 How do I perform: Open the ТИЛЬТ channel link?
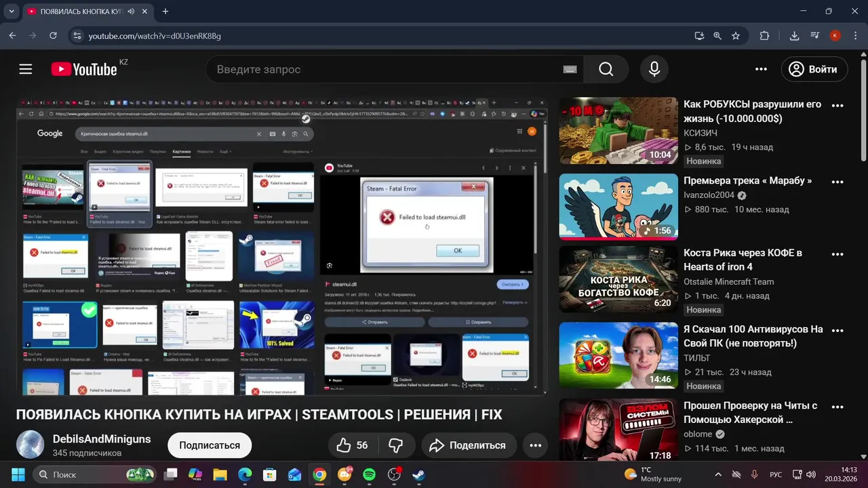coord(697,358)
